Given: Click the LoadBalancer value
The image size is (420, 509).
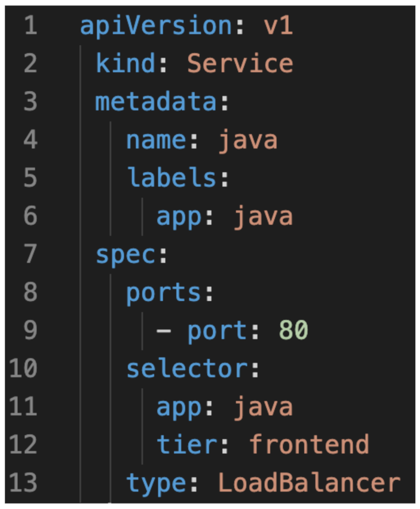Looking at the screenshot, I should 309,483.
